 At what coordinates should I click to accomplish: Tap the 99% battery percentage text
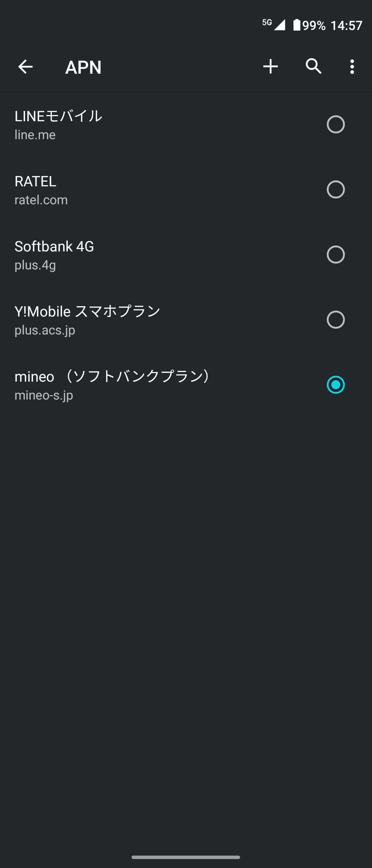[314, 25]
